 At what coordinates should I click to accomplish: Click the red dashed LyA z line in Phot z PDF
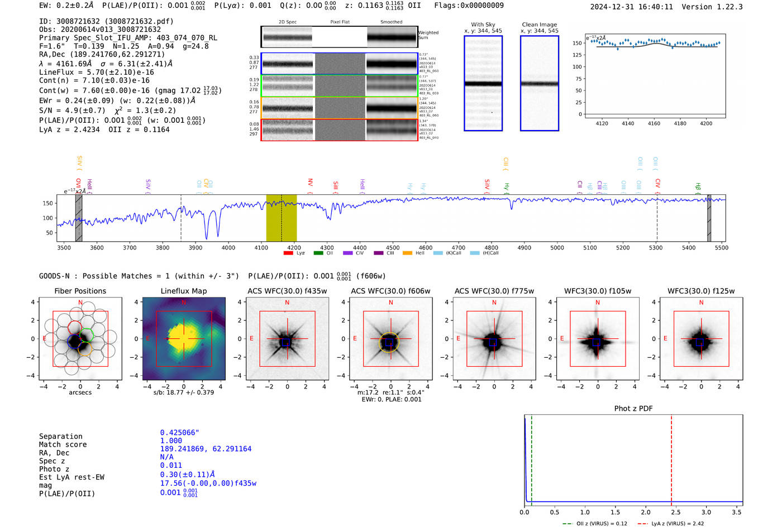[x=671, y=460]
